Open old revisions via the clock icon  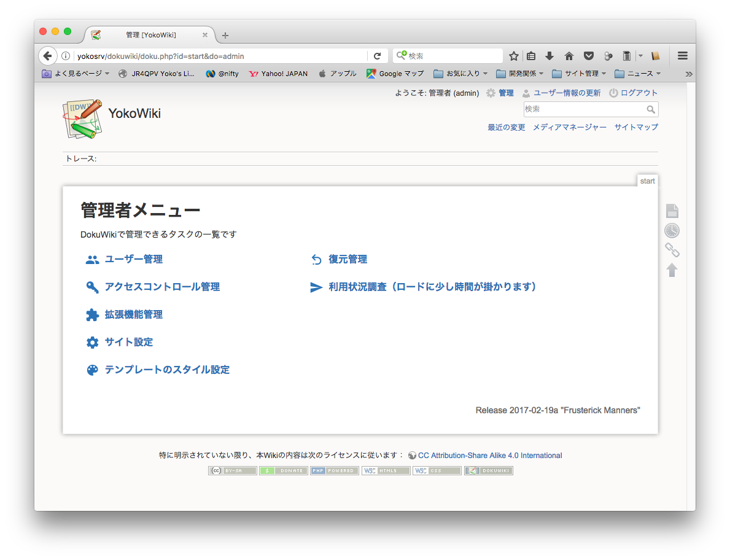[x=672, y=230]
